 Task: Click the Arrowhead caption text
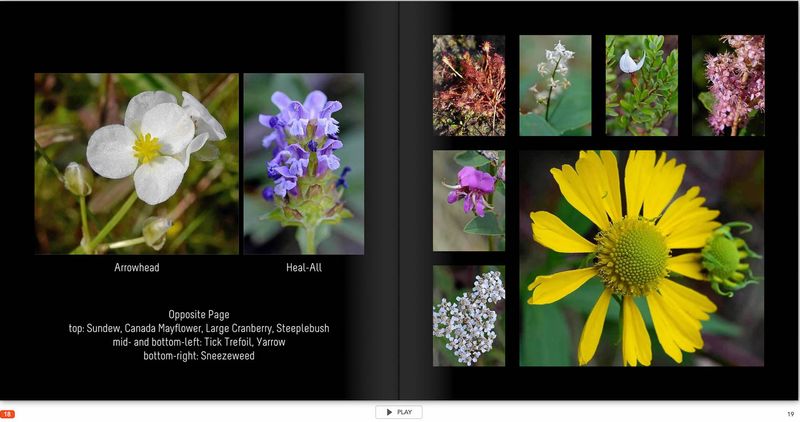click(137, 267)
